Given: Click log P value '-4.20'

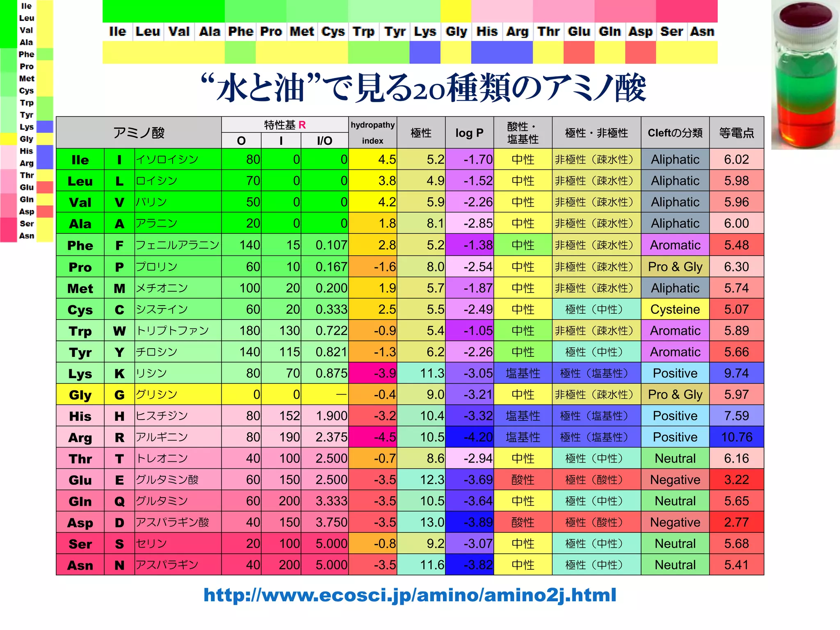Looking at the screenshot, I should (x=470, y=437).
